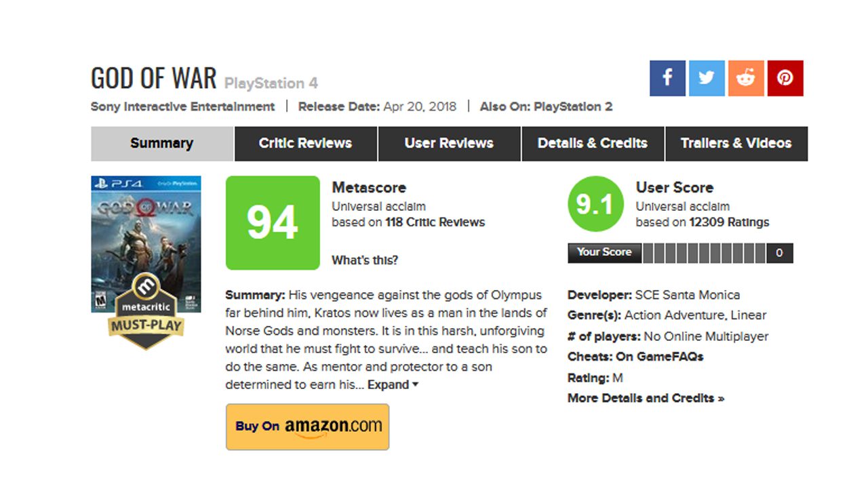Screen dimensions: 868x488
Task: Click the green 94 Metascore box
Action: coord(273,223)
